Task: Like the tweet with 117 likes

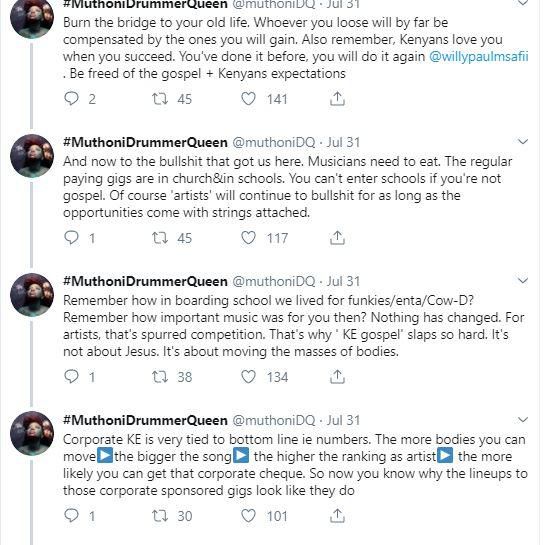Action: tap(249, 238)
